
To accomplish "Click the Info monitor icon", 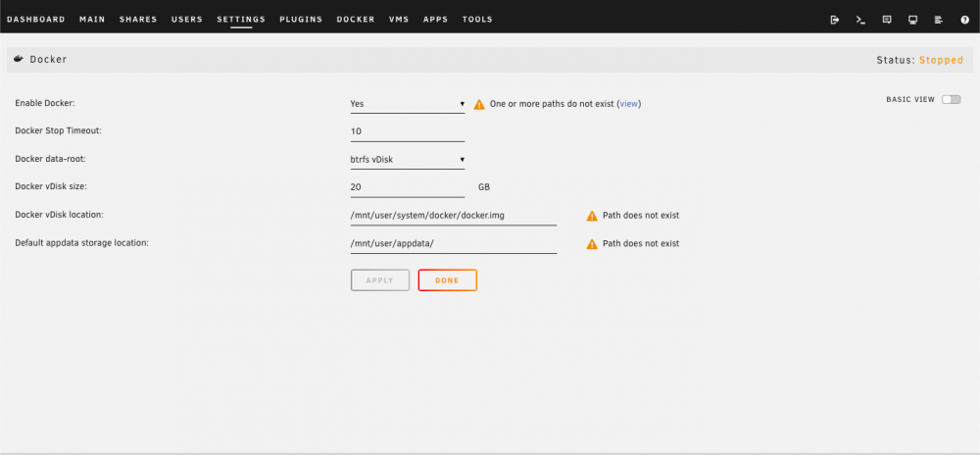I will (x=912, y=20).
